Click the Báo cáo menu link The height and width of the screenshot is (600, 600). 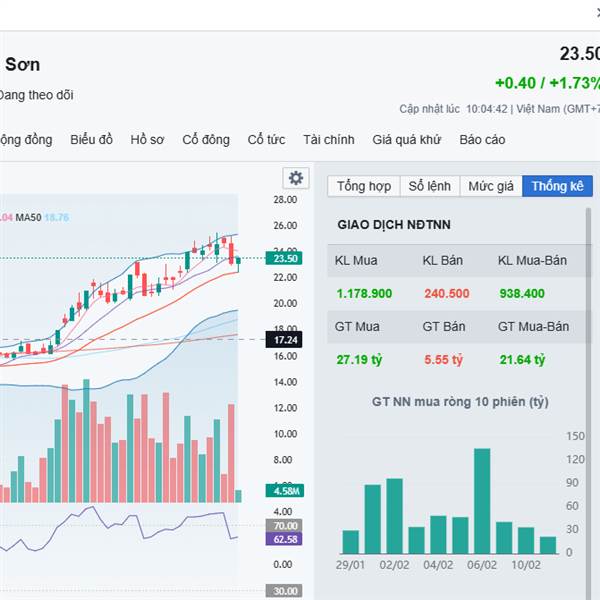pyautogui.click(x=482, y=140)
